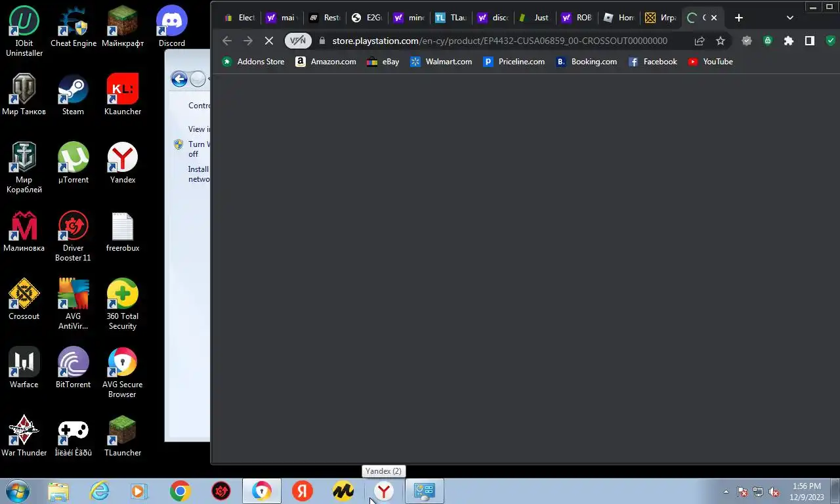This screenshot has width=840, height=504.
Task: Show hidden system tray icons
Action: pos(726,492)
